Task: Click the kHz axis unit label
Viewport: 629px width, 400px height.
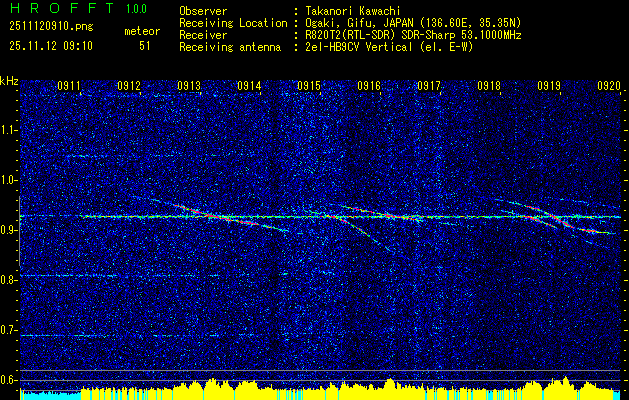Action: point(9,81)
